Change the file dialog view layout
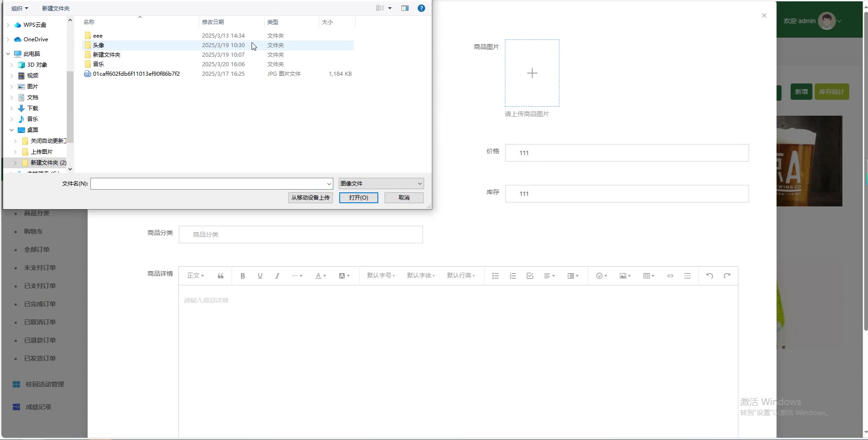Image resolution: width=868 pixels, height=440 pixels. pyautogui.click(x=380, y=8)
